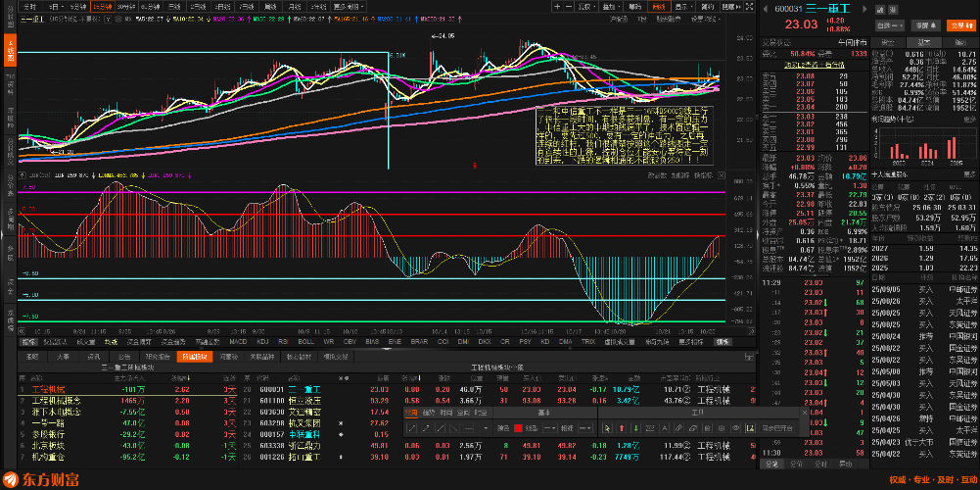This screenshot has height=490, width=980.
Task: Go to previous stock arrow in header
Action: [x=765, y=9]
